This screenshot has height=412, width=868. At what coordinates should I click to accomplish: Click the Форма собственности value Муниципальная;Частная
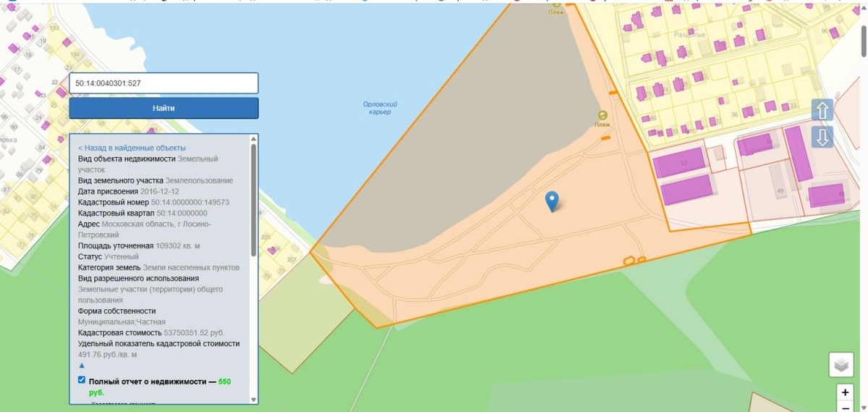(x=122, y=321)
